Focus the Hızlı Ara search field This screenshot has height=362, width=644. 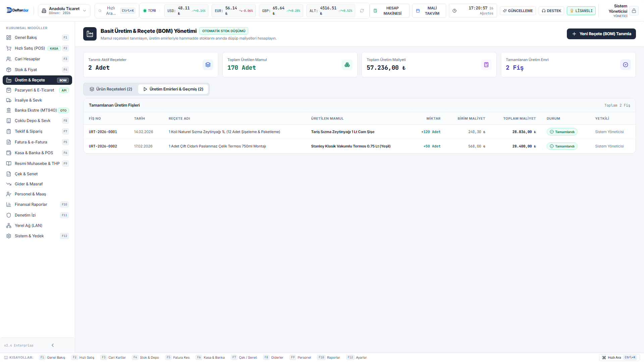pos(116,11)
